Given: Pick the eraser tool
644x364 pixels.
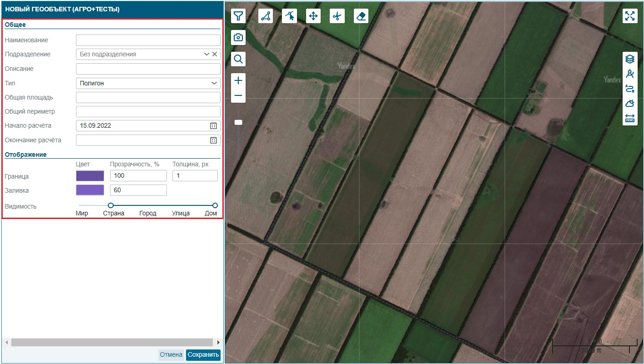Looking at the screenshot, I should [361, 16].
